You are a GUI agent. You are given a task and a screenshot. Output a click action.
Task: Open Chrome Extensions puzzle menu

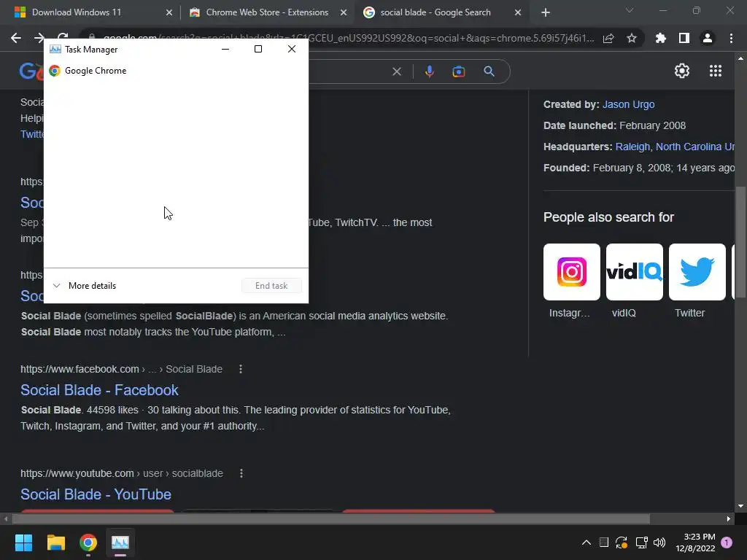pyautogui.click(x=661, y=38)
